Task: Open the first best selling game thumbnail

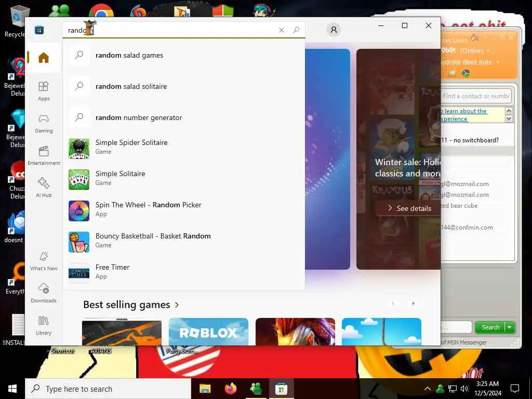Action: (122, 331)
